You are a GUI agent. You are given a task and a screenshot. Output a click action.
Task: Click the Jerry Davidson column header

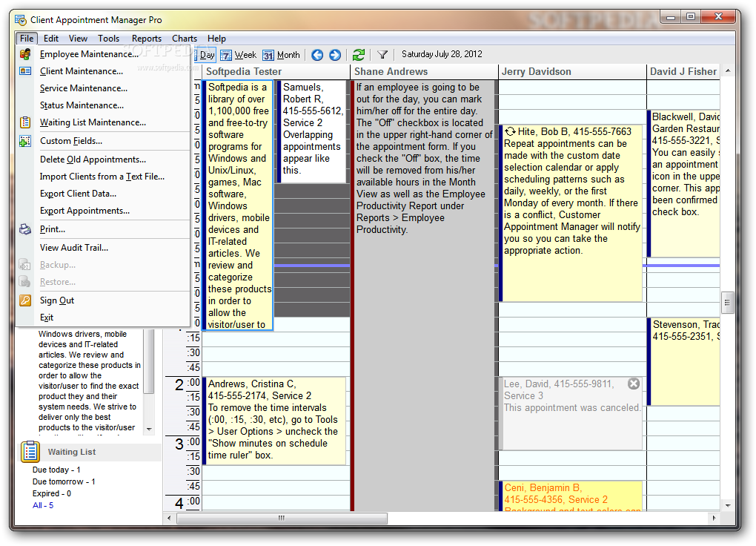pos(572,71)
